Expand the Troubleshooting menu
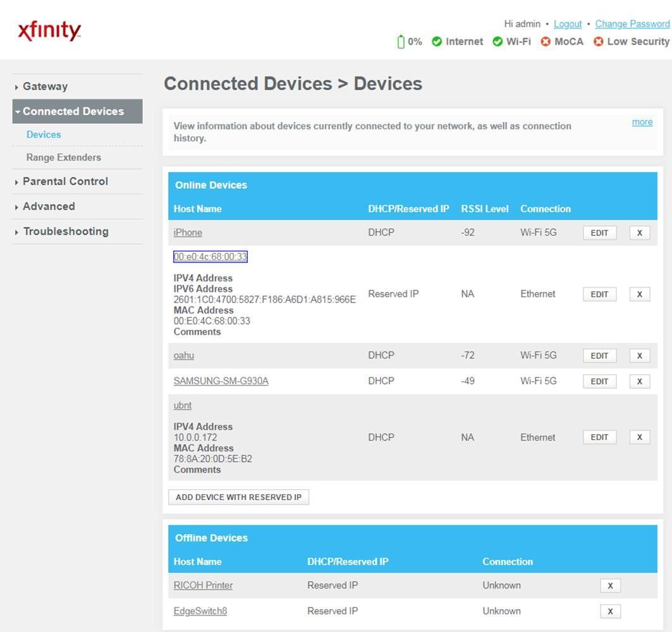672x632 pixels. (x=65, y=231)
